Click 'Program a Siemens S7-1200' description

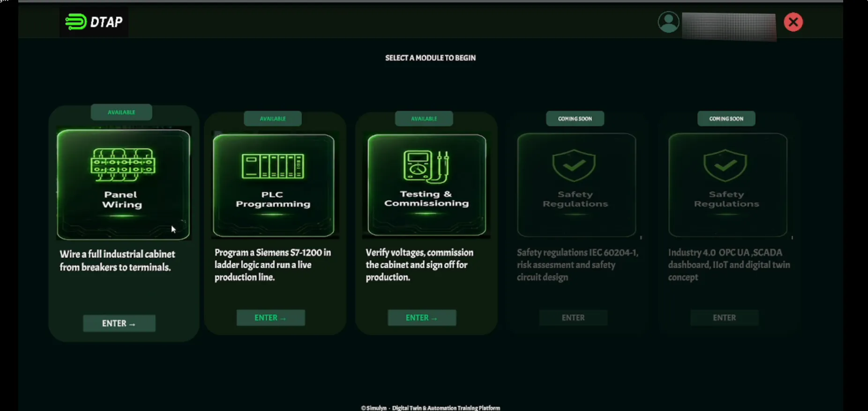pos(273,265)
